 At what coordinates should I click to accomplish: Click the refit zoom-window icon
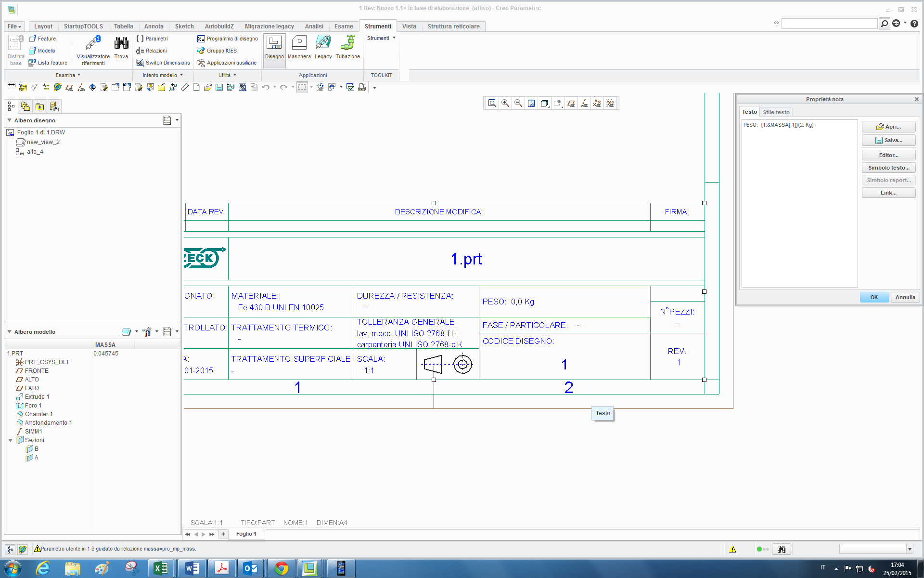coord(492,103)
